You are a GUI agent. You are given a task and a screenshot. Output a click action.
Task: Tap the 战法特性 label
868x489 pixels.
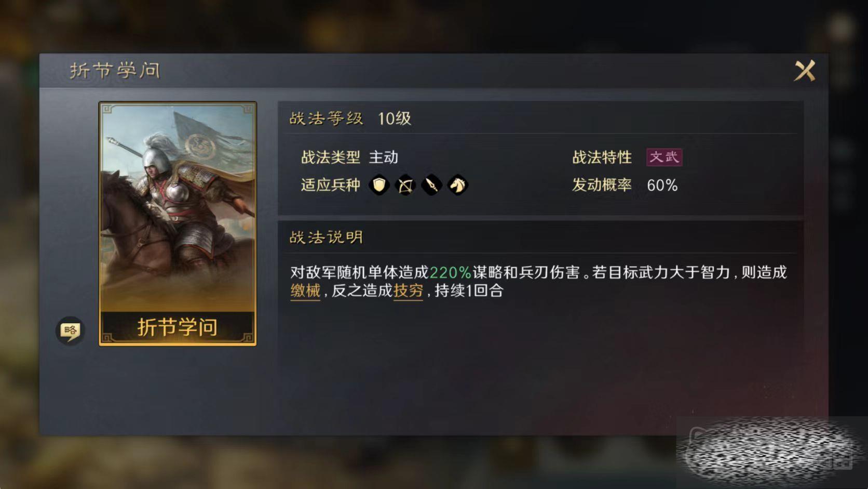tap(602, 157)
